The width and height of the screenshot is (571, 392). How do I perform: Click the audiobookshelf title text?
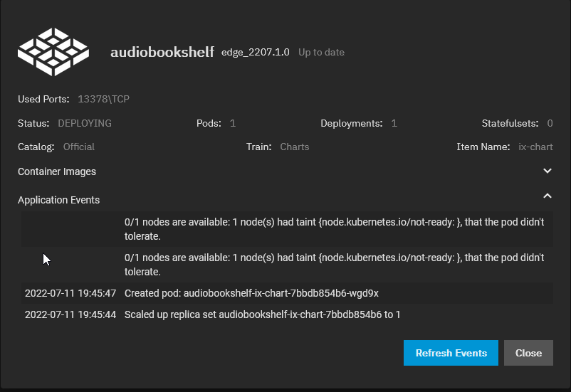162,52
